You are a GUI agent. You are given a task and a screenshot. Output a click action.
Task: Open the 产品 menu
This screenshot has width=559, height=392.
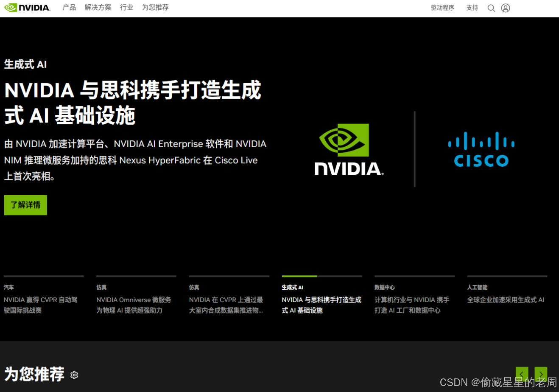point(69,7)
